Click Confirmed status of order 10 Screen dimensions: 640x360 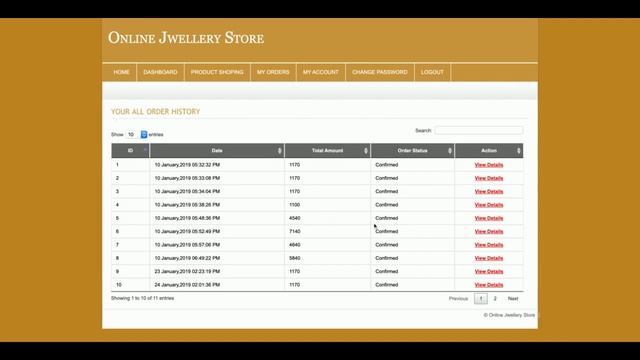pyautogui.click(x=387, y=285)
